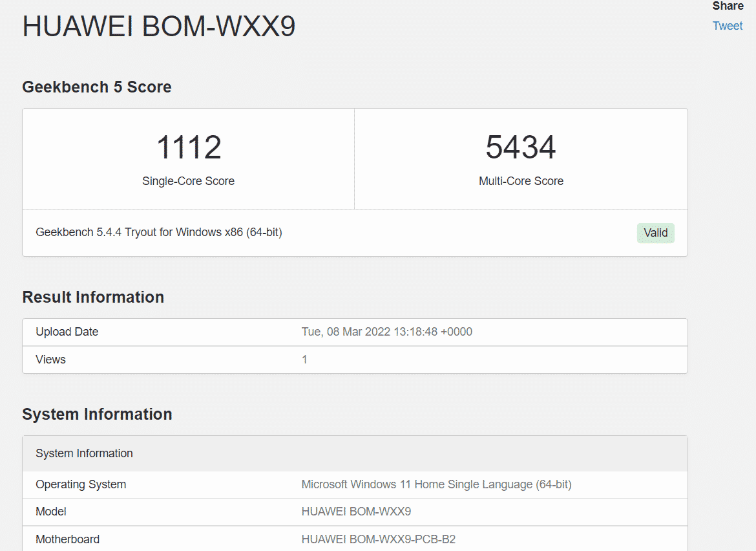Image resolution: width=756 pixels, height=551 pixels.
Task: Click the Geekbench 5 Score heading
Action: point(97,87)
